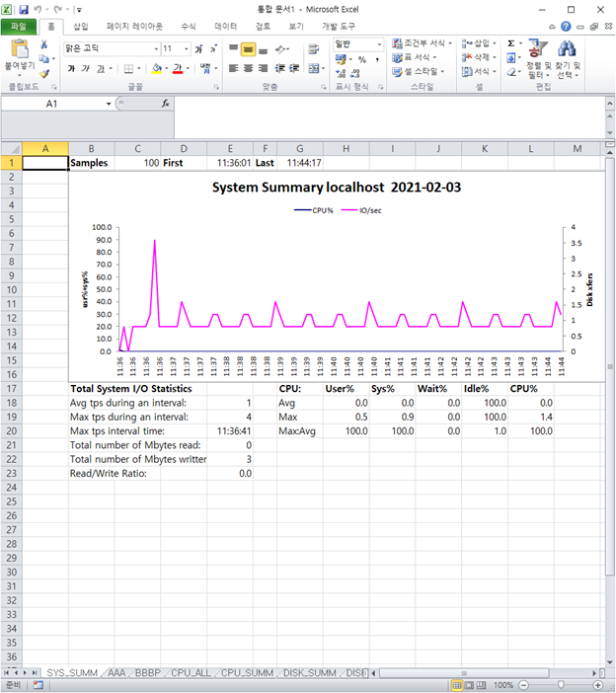
Task: Click merge and center icon
Action: [x=314, y=68]
